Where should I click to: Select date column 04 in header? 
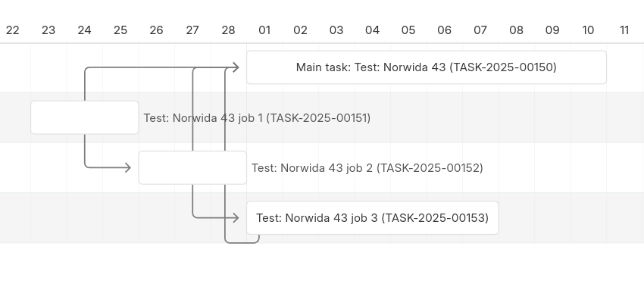373,30
